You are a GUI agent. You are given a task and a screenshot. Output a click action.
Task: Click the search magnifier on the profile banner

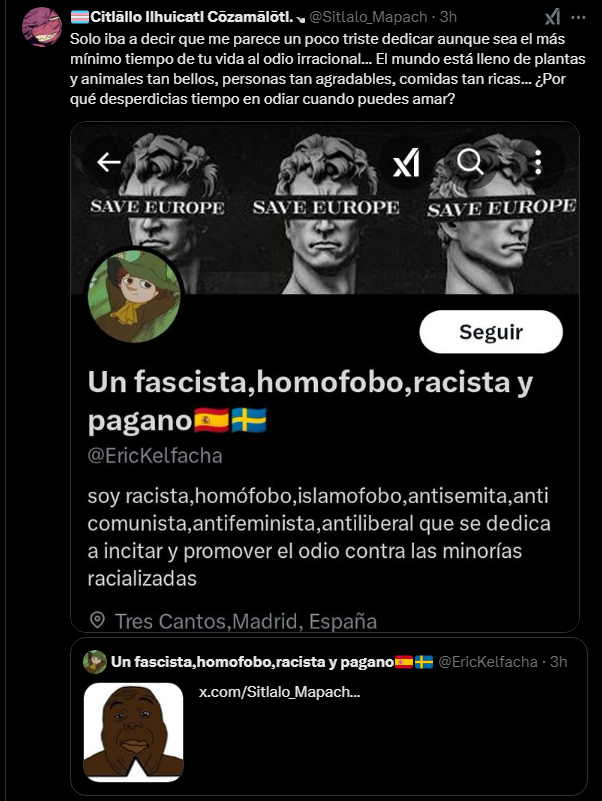click(x=470, y=162)
